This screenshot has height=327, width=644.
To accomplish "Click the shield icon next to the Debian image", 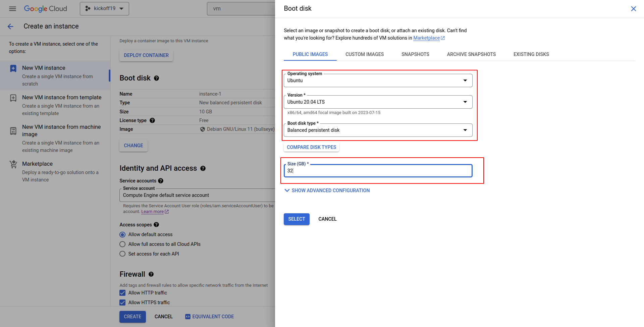I will (203, 129).
